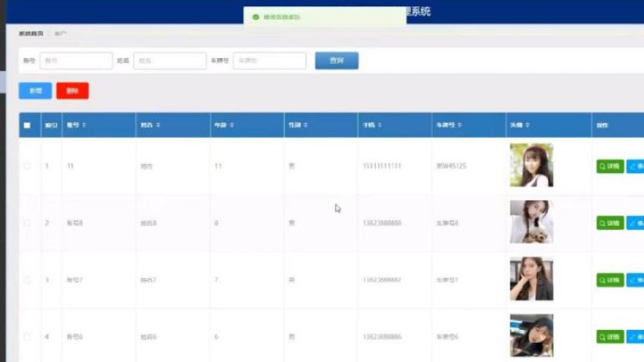Focus the 车牌号 search input field
Screen dimensions: 644x362
pos(270,60)
